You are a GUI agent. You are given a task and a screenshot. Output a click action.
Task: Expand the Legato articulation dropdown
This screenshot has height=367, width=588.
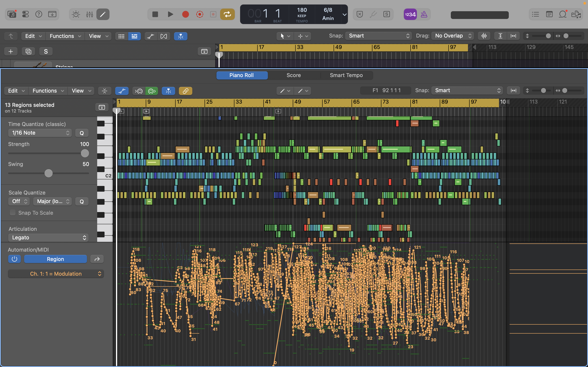coord(48,237)
